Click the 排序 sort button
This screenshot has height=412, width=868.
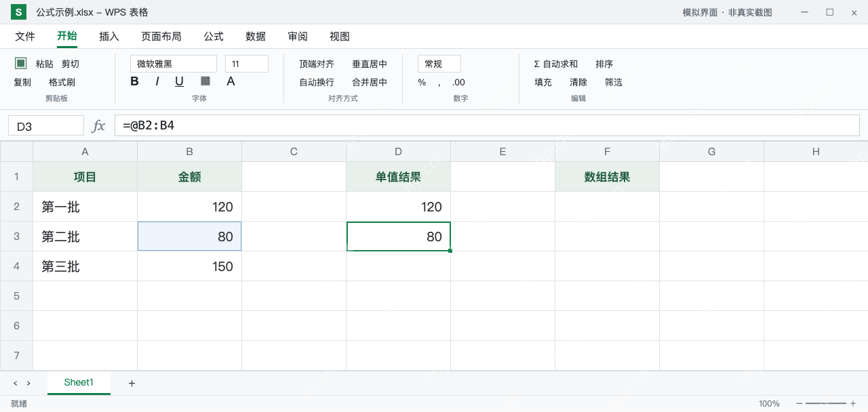[x=604, y=64]
